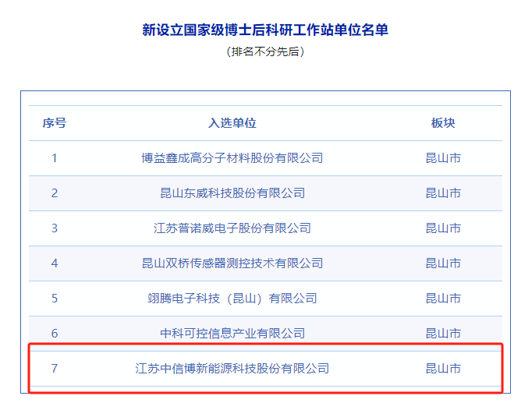Click 江苏普诺威电子股份有限公司 entry

[232, 228]
